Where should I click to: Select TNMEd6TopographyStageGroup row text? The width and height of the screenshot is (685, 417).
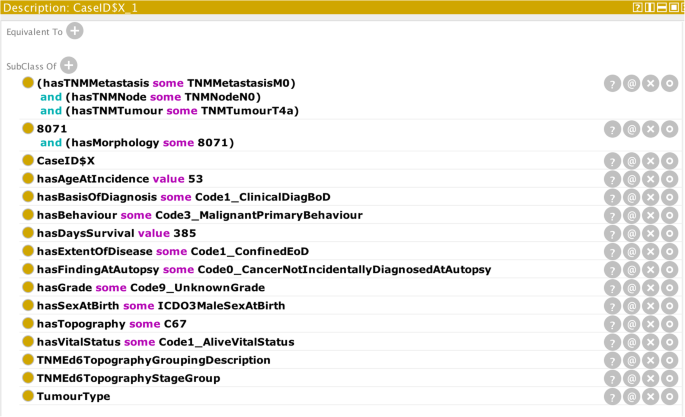click(128, 378)
